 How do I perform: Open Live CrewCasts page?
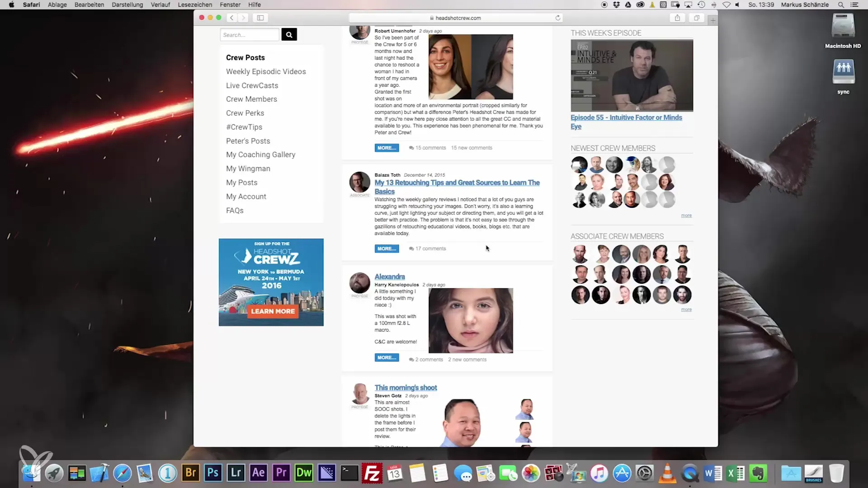point(252,85)
